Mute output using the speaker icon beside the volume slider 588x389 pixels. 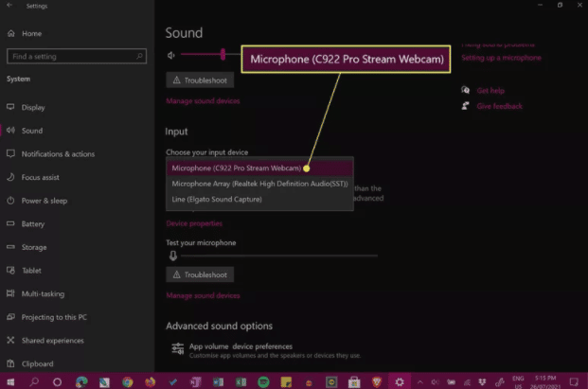pyautogui.click(x=171, y=56)
